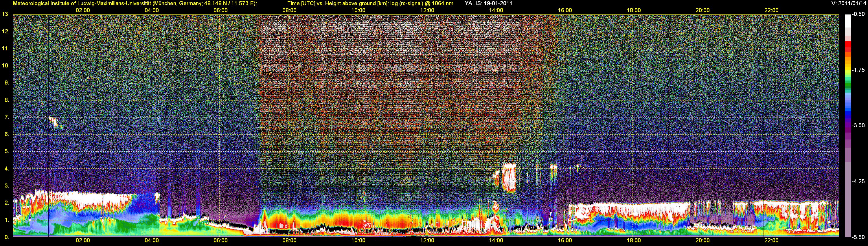Click the 22:00 label on the top axis
The width and height of the screenshot is (868, 246).
(771, 10)
